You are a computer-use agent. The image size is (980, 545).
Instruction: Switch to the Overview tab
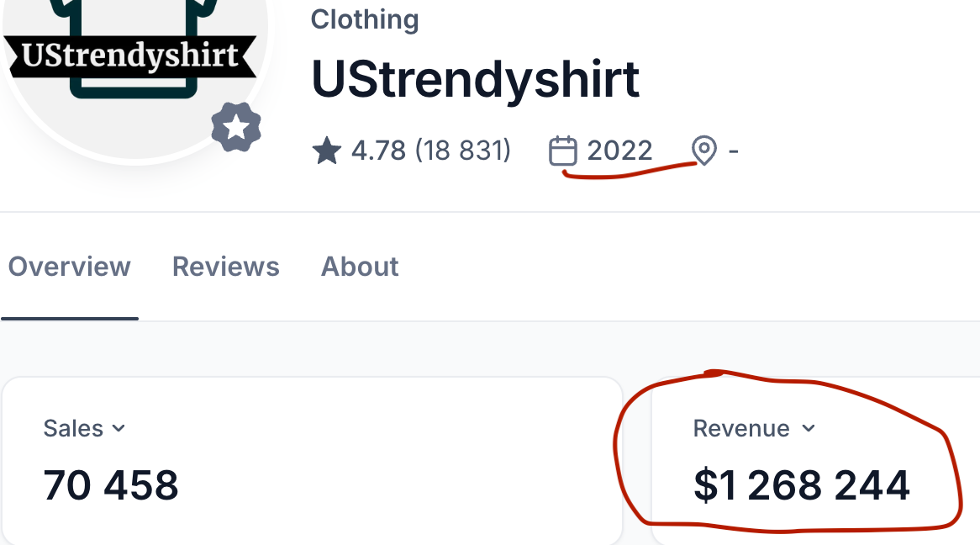pos(69,267)
